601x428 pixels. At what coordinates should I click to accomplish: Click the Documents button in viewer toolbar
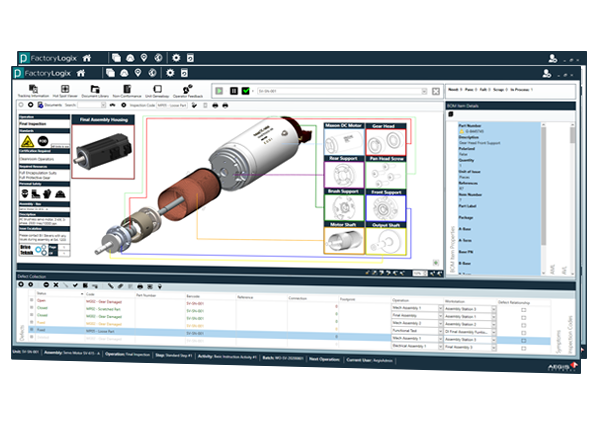coord(50,105)
